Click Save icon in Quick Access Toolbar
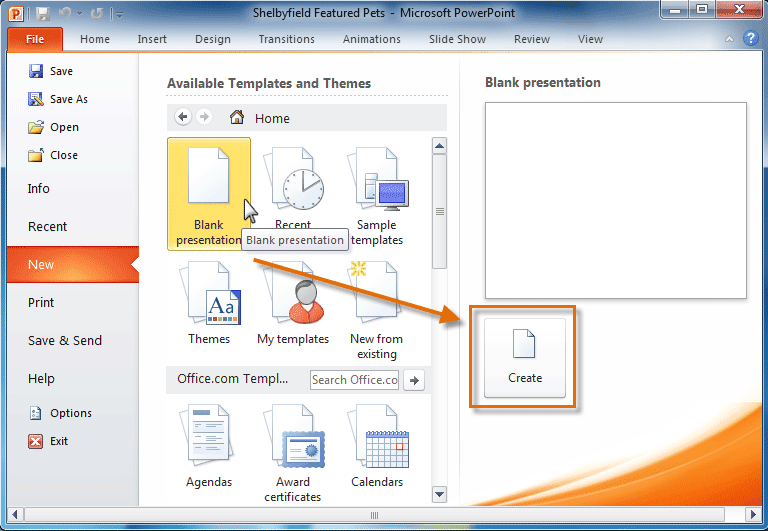Screen dimensions: 768x531 [43, 14]
